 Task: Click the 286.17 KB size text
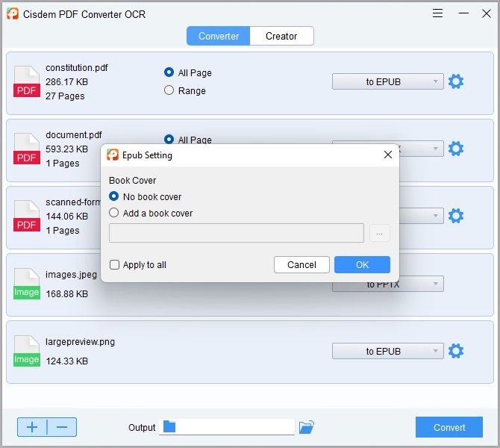point(66,82)
